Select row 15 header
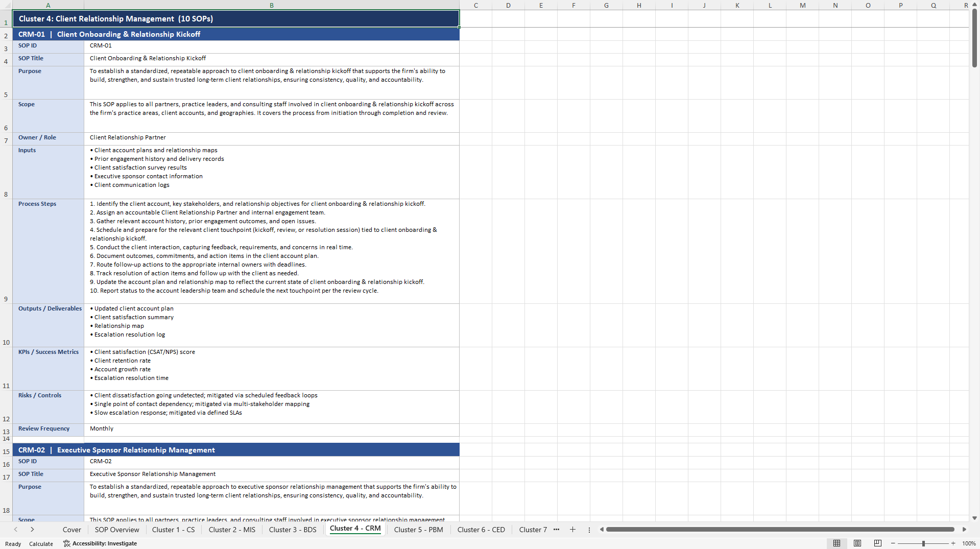 [x=6, y=450]
